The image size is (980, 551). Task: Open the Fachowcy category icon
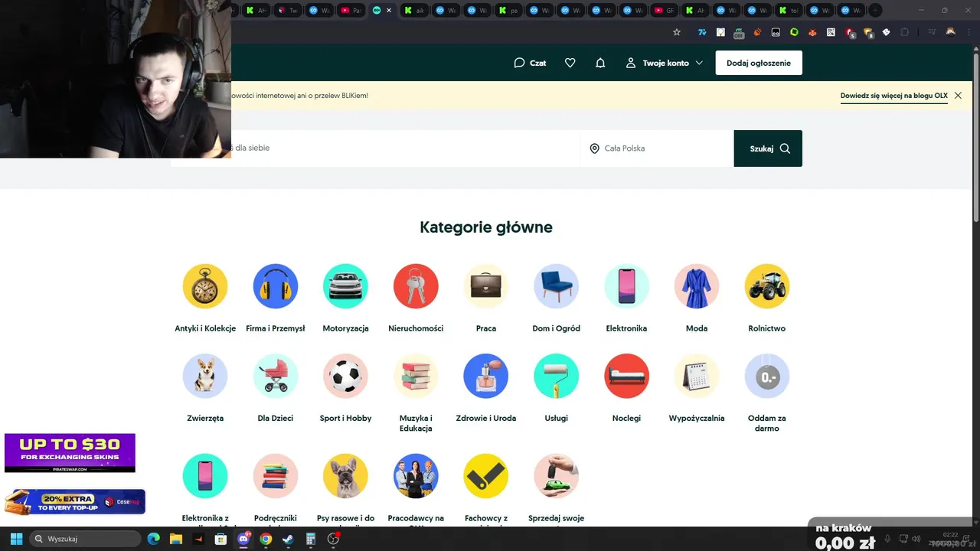click(486, 476)
